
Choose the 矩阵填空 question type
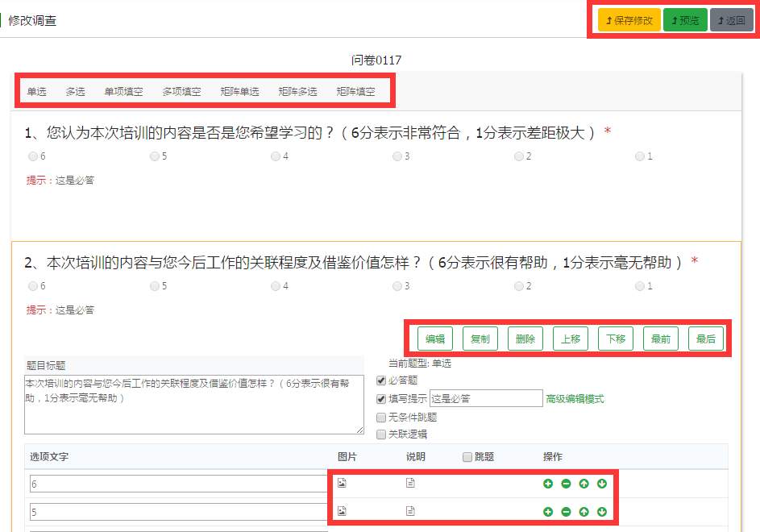point(355,92)
